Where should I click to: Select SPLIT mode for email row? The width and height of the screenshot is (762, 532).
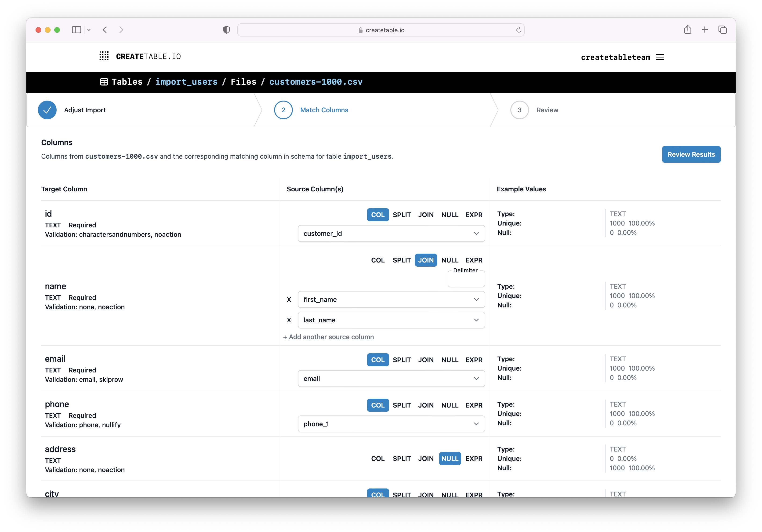point(402,360)
